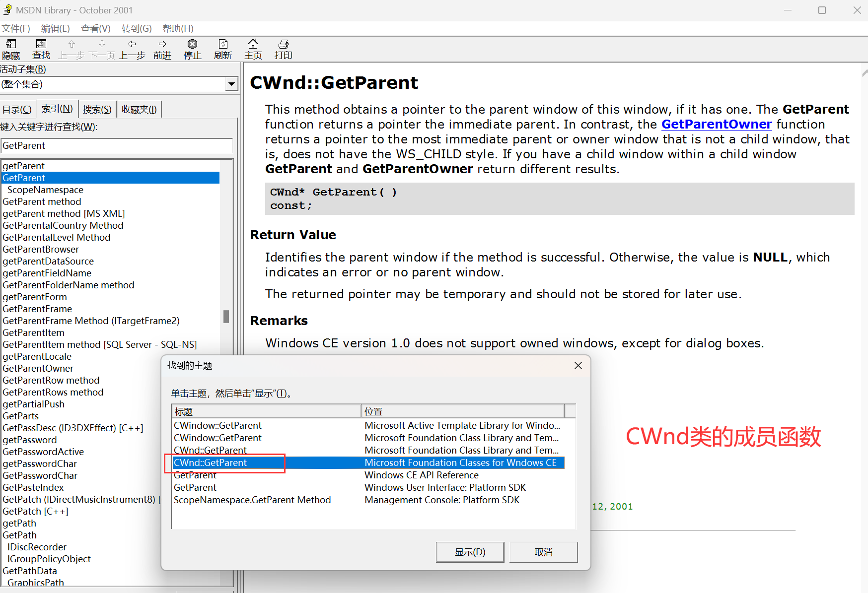The image size is (868, 593).
Task: Switch to the 目录(C) tab
Action: 17,110
